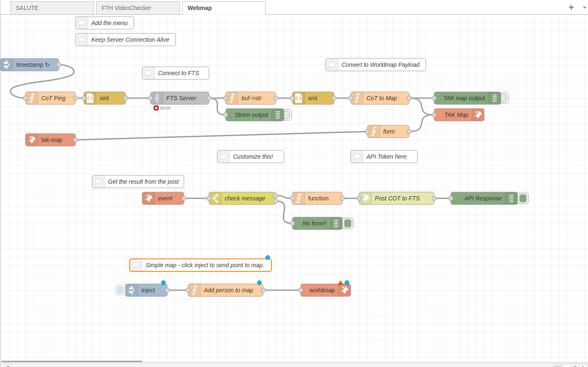
Task: Add a new flow with the plus button
Action: 571,8
